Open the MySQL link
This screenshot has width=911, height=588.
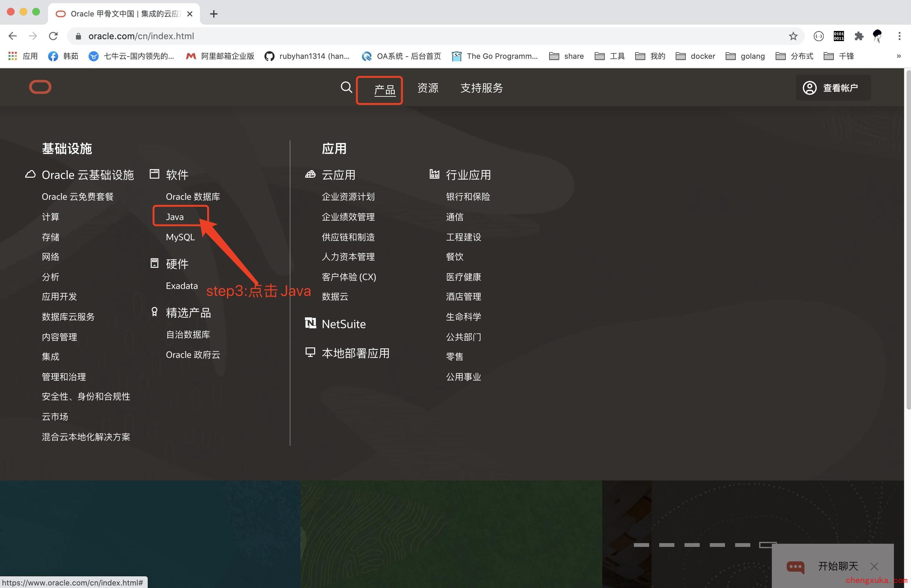tap(180, 237)
